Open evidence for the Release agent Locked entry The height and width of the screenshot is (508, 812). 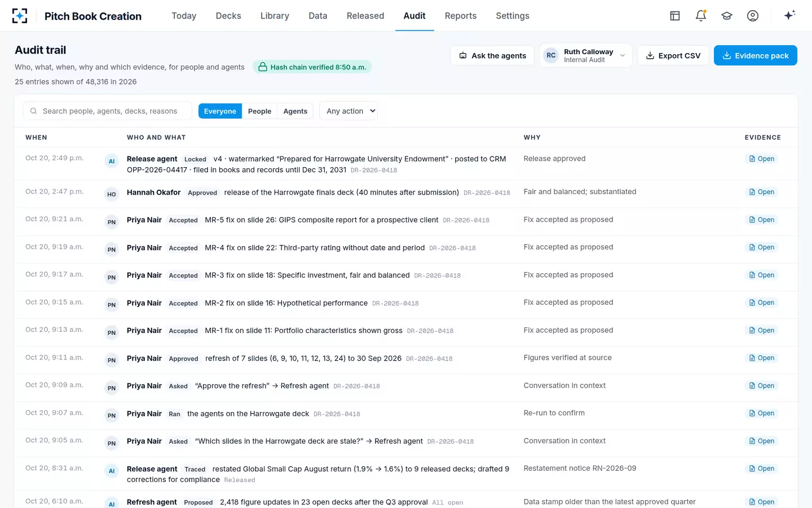[x=761, y=159]
